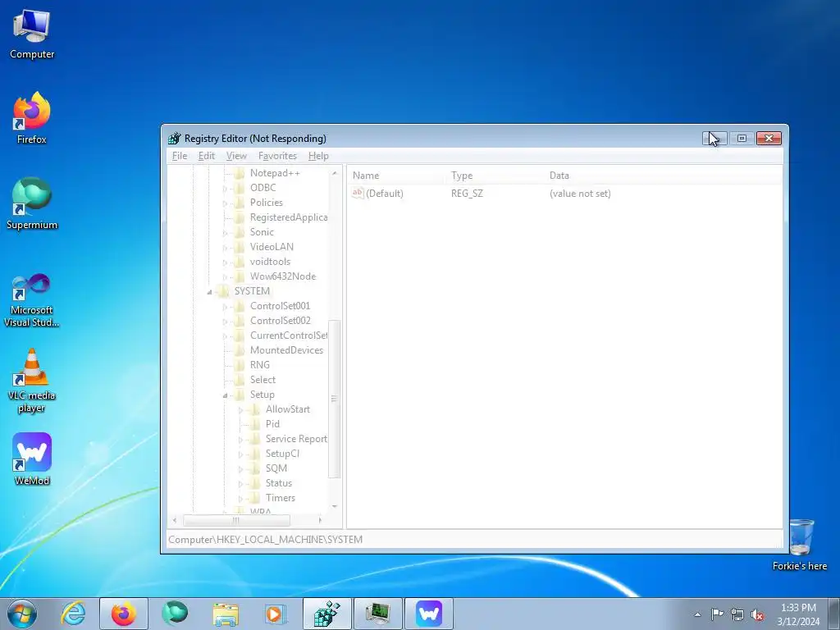Viewport: 840px width, 630px height.
Task: Collapse the SYSTEM key
Action: [x=209, y=291]
